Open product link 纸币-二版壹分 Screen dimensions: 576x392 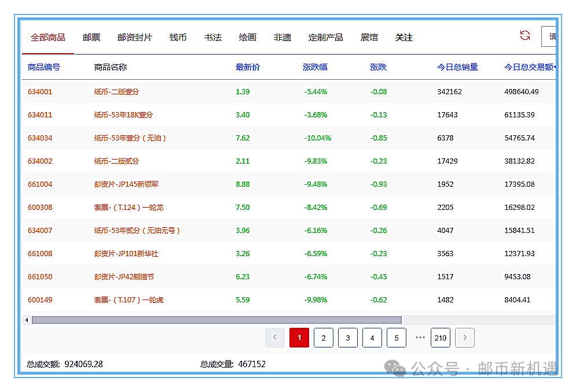click(x=117, y=92)
